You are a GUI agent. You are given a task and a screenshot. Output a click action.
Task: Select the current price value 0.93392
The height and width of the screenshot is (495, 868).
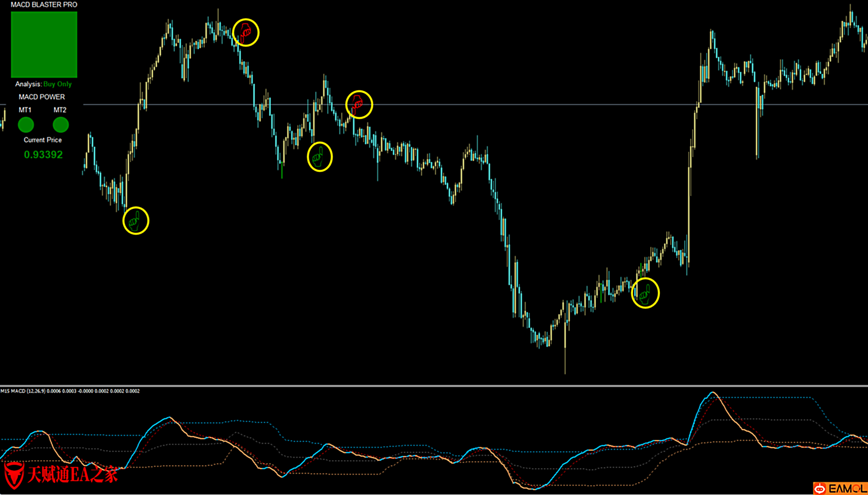[43, 155]
